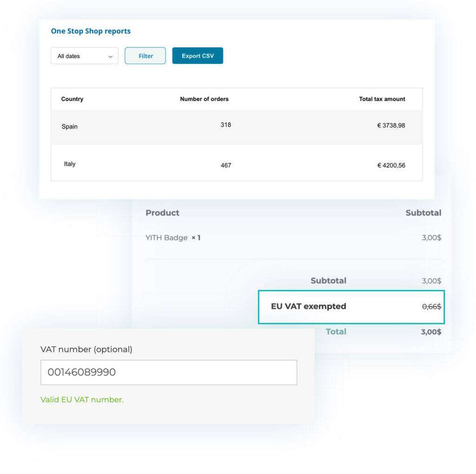Open the One Stop Shop reports heading
The width and height of the screenshot is (476, 474).
pos(91,31)
